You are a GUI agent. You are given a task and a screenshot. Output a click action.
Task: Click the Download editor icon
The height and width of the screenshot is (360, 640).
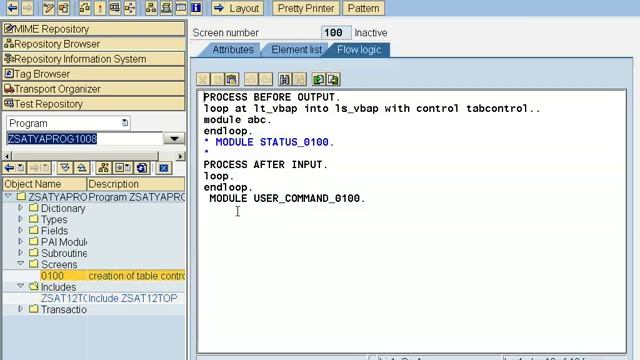333,79
